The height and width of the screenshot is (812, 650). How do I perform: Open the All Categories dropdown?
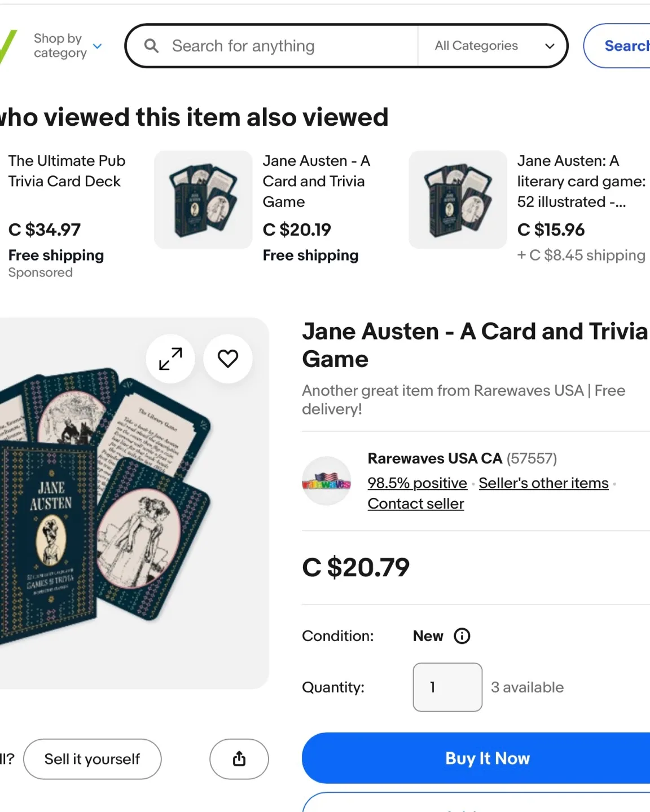tap(492, 46)
